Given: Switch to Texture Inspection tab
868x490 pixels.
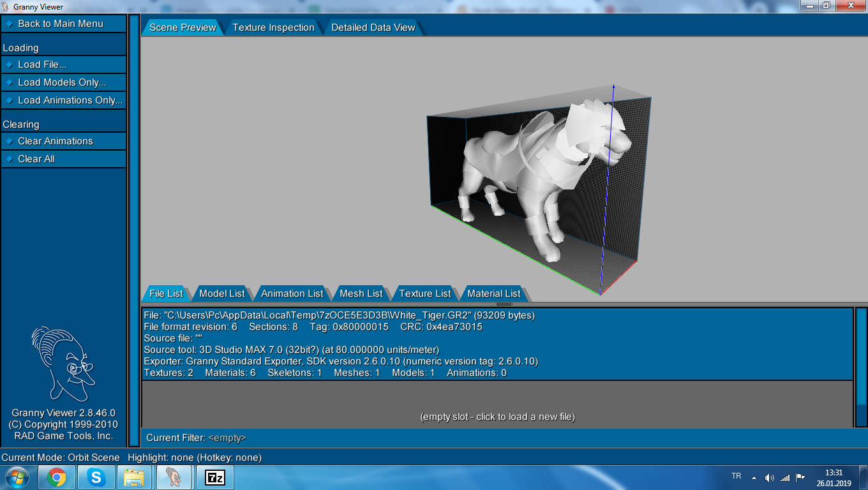Looking at the screenshot, I should (273, 27).
